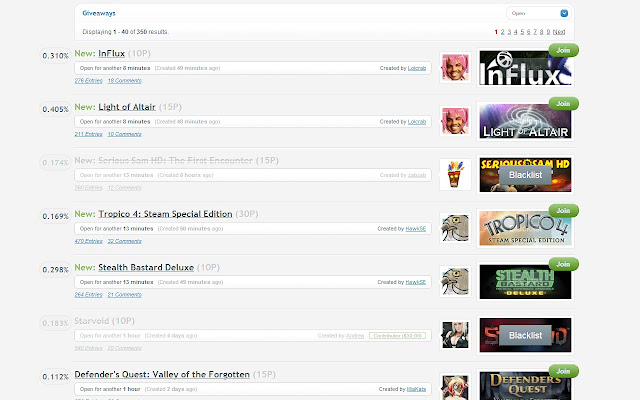Open Defender's Quest: Valley of the Forgotten title

(162, 374)
